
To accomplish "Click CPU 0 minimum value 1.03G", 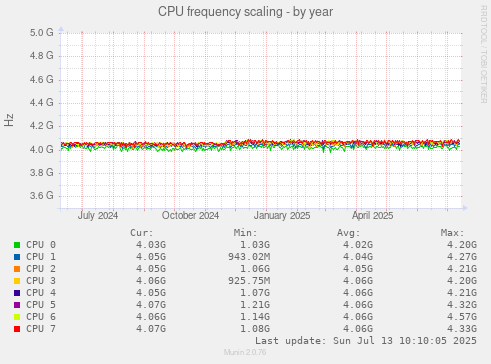I will pos(255,245).
